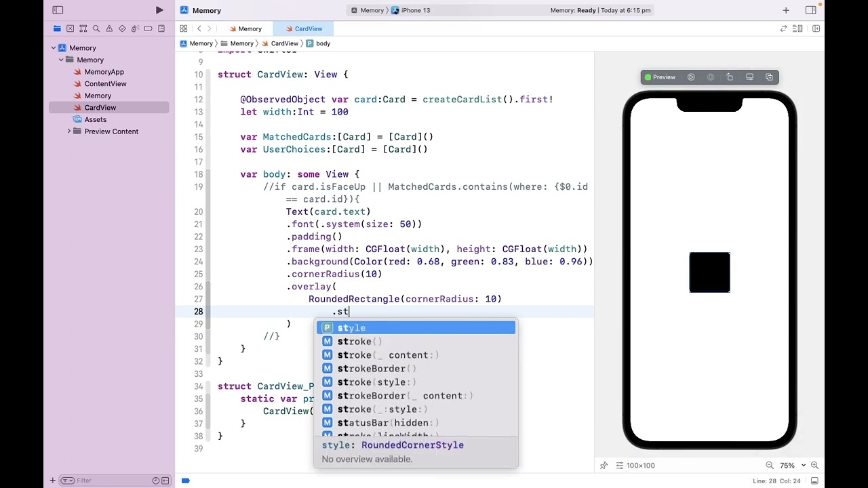This screenshot has height=488, width=868.
Task: Add a new file with navigator plus
Action: click(x=52, y=481)
